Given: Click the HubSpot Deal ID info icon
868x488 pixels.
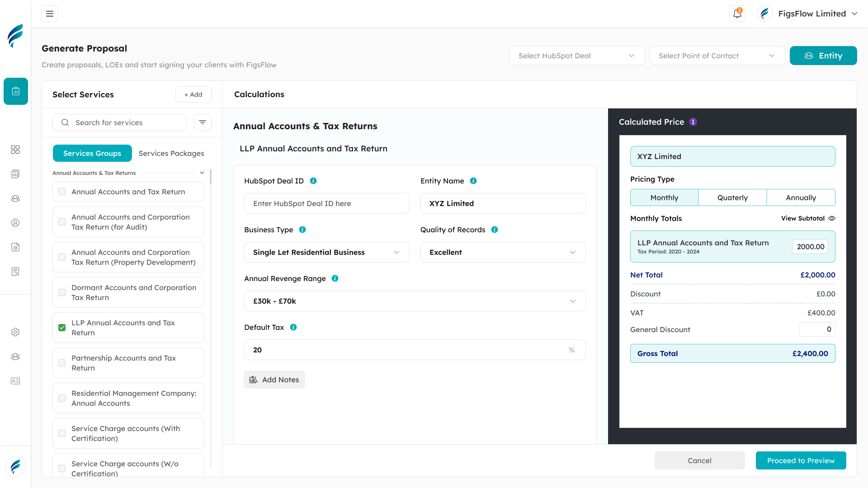Looking at the screenshot, I should click(x=313, y=181).
